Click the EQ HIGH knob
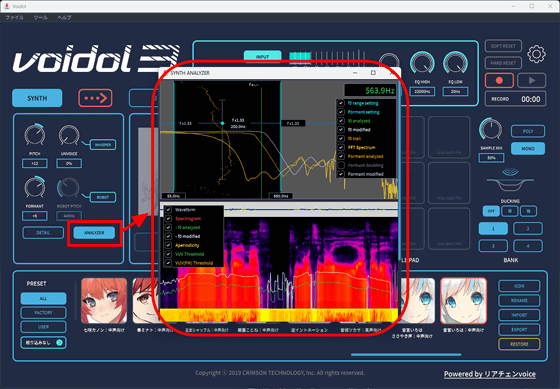 pyautogui.click(x=422, y=64)
